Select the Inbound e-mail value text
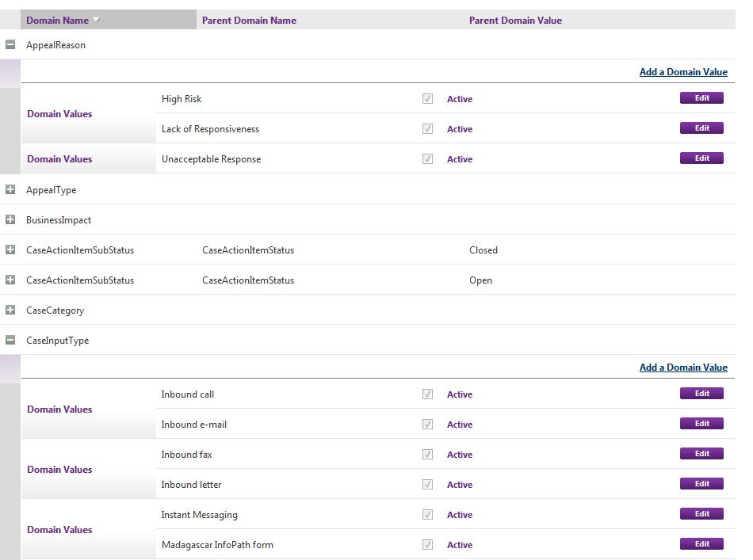This screenshot has height=560, width=753. (x=194, y=425)
